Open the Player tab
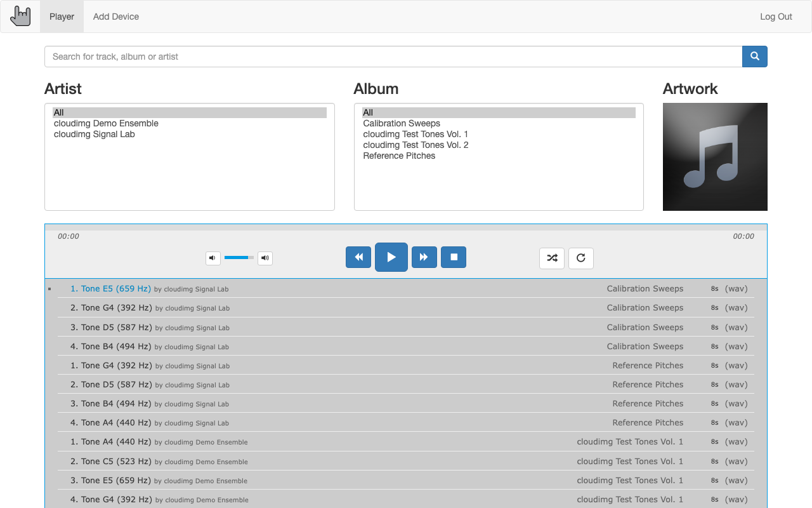Image resolution: width=812 pixels, height=508 pixels. 62,17
